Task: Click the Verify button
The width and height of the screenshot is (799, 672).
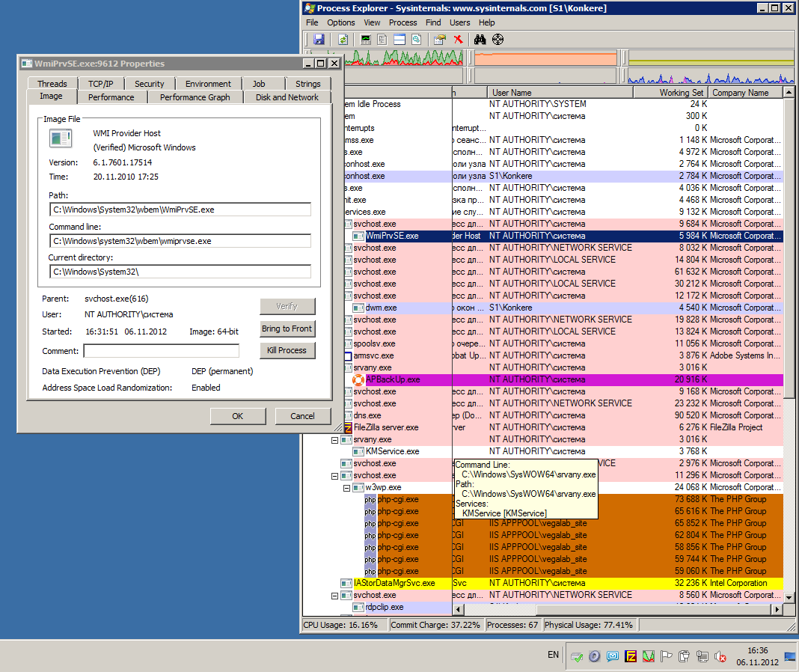Action: pos(287,306)
